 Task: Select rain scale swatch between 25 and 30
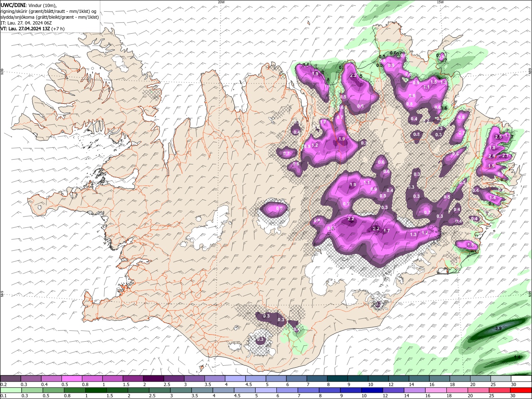(x=499, y=390)
